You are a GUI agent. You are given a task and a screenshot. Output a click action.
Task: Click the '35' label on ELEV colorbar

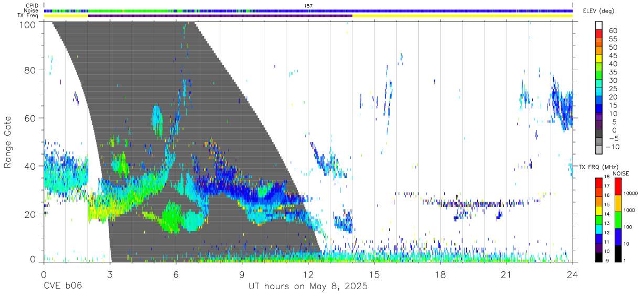(x=613, y=72)
